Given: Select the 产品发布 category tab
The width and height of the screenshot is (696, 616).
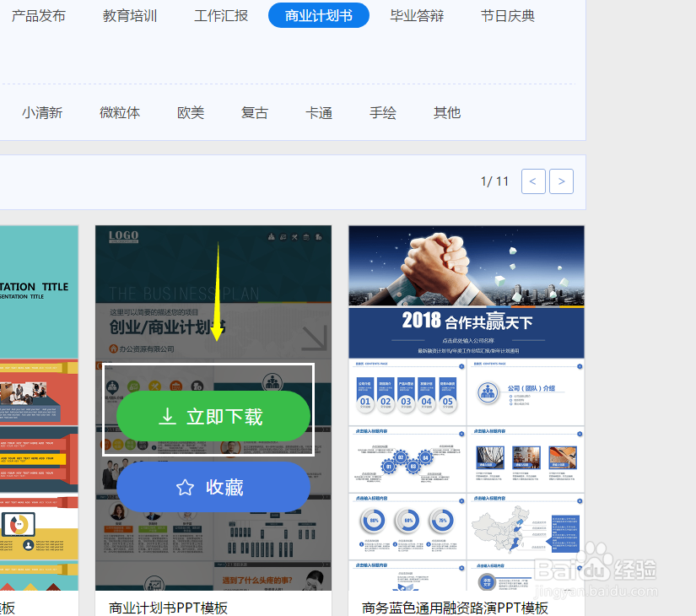Looking at the screenshot, I should 39,16.
